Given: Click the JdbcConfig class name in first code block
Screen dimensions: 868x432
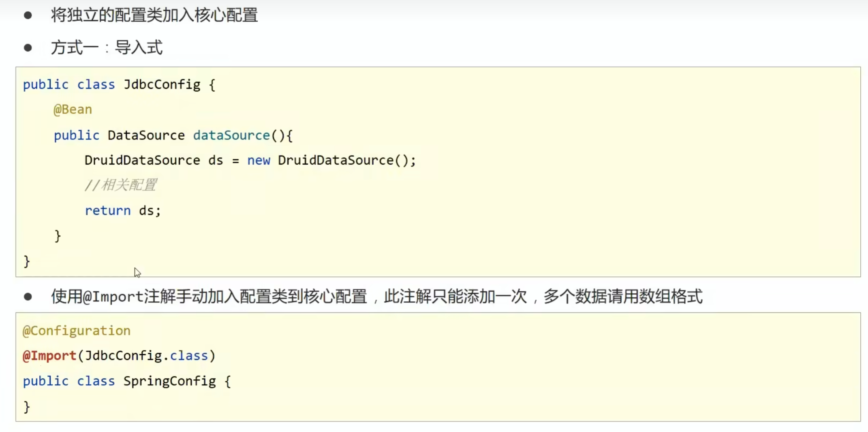Looking at the screenshot, I should (162, 84).
